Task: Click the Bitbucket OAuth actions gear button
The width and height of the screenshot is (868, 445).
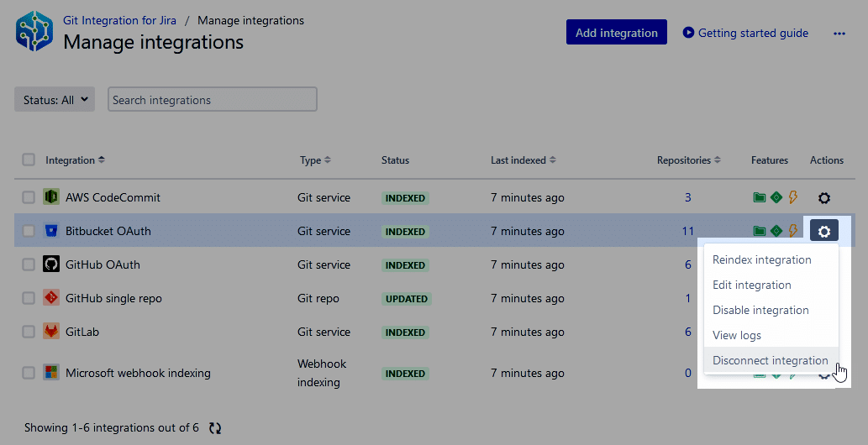Action: [823, 231]
